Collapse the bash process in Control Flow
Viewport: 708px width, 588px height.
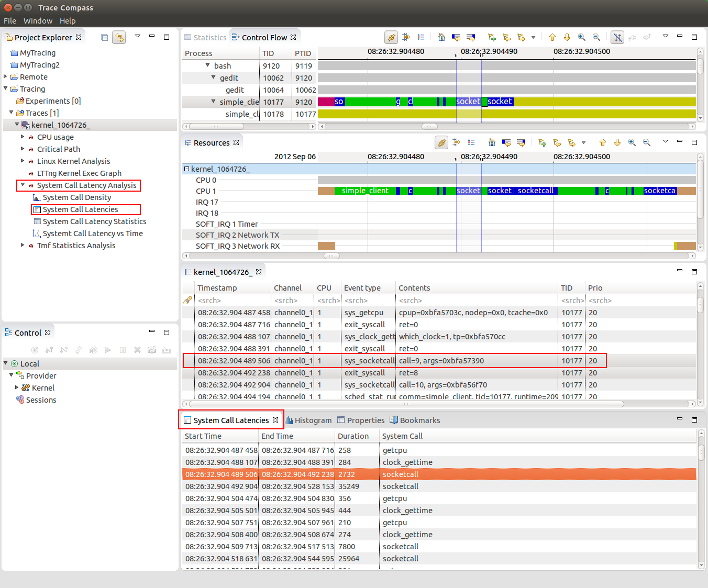click(x=207, y=65)
